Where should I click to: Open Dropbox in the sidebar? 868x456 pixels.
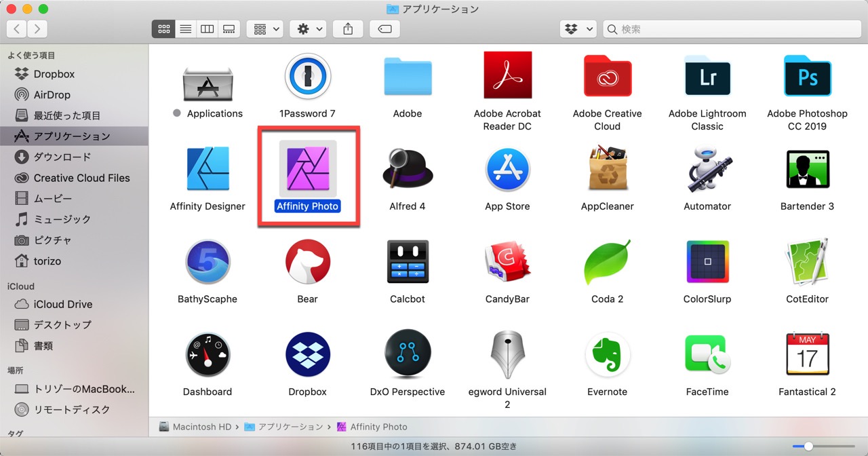point(74,74)
